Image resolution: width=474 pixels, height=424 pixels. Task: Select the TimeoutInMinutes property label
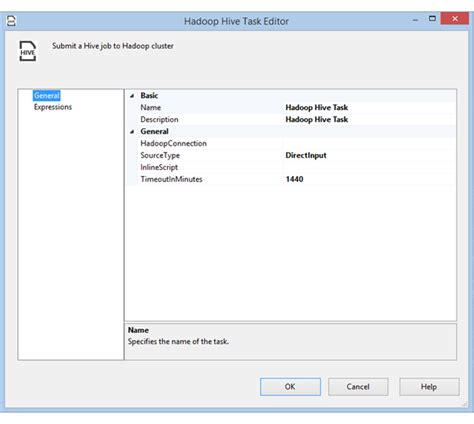click(171, 179)
